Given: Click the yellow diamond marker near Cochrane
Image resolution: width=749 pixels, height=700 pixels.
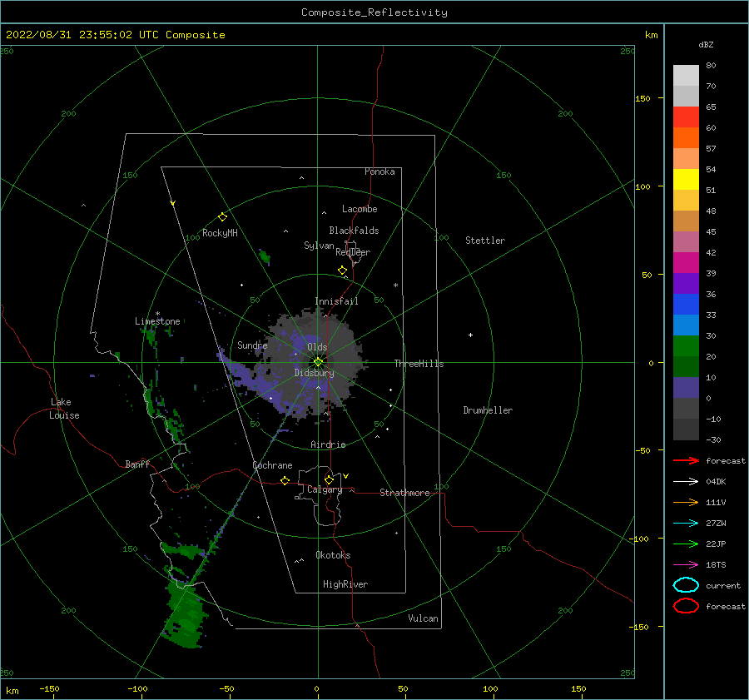Looking at the screenshot, I should click(285, 480).
